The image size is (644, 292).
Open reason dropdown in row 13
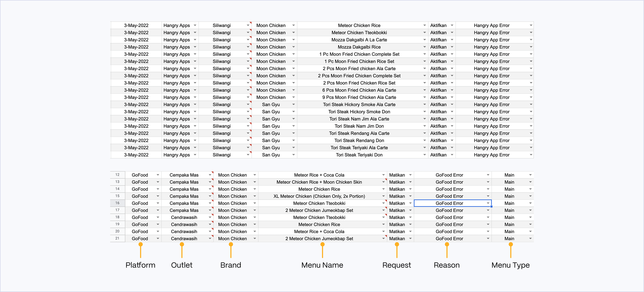point(488,182)
